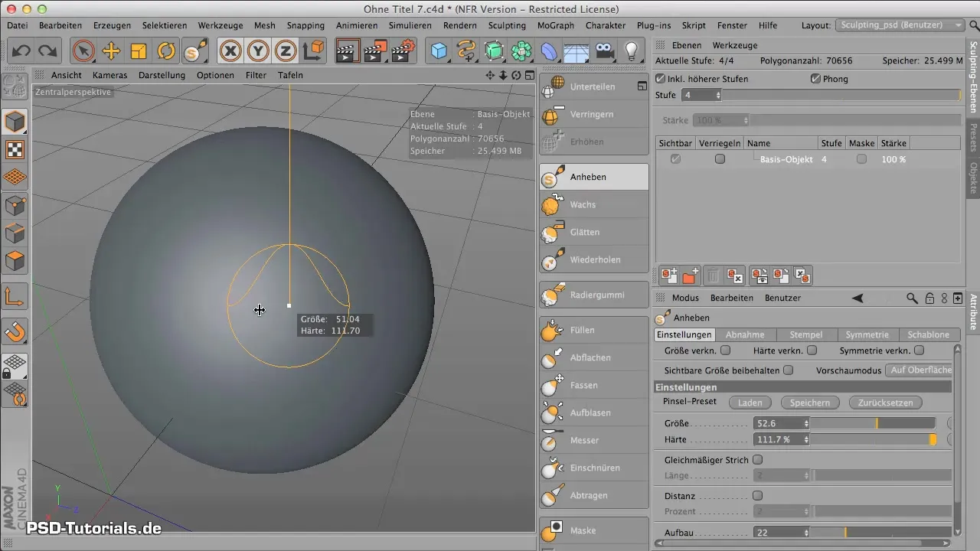Viewport: 980px width, 551px height.
Task: Toggle the X axis lock
Action: pyautogui.click(x=230, y=51)
